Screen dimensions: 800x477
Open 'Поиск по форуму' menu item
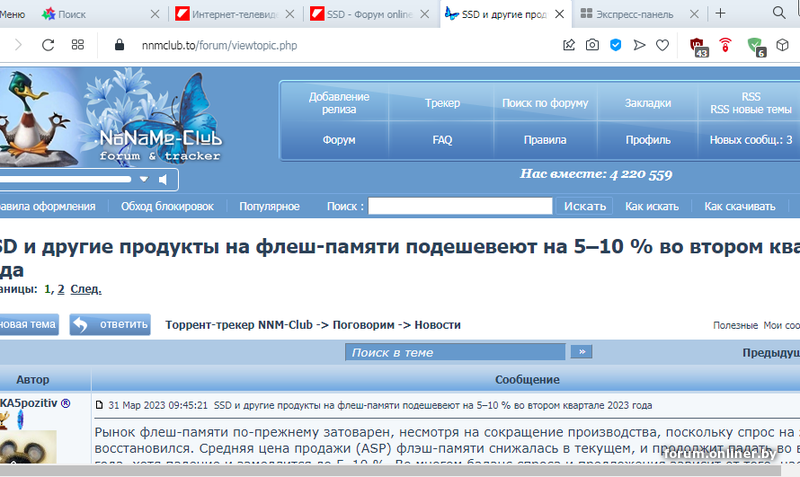[x=545, y=103]
